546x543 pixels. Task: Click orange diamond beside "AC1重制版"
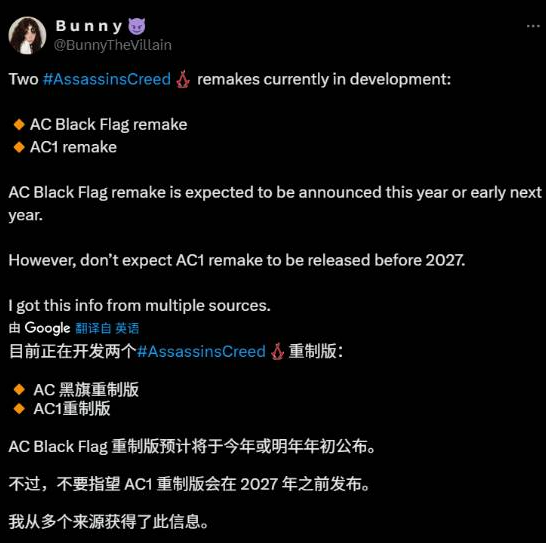coord(19,409)
